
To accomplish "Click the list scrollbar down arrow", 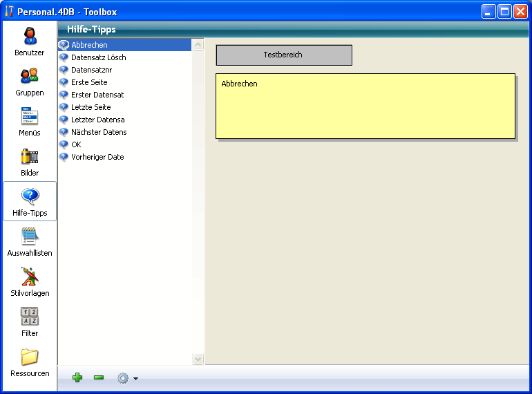I will pyautogui.click(x=198, y=359).
